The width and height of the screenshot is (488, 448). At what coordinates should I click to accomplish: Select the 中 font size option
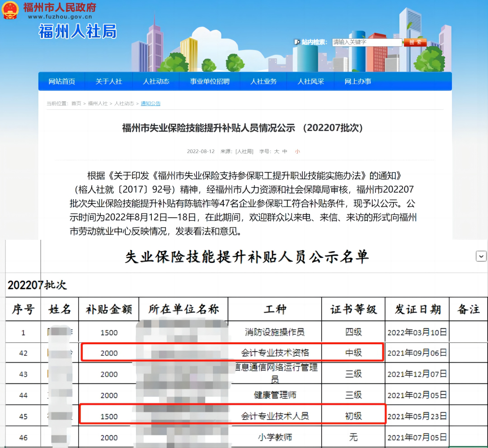(x=285, y=151)
